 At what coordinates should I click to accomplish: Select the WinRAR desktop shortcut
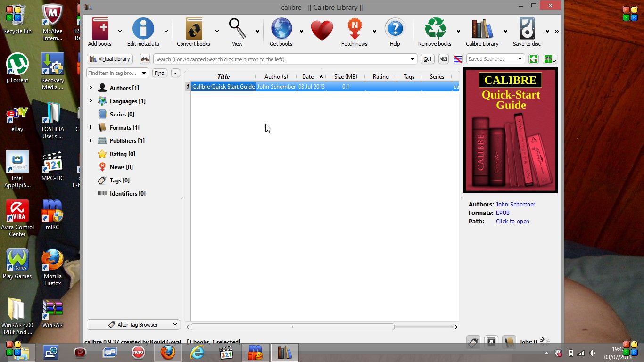(x=52, y=314)
